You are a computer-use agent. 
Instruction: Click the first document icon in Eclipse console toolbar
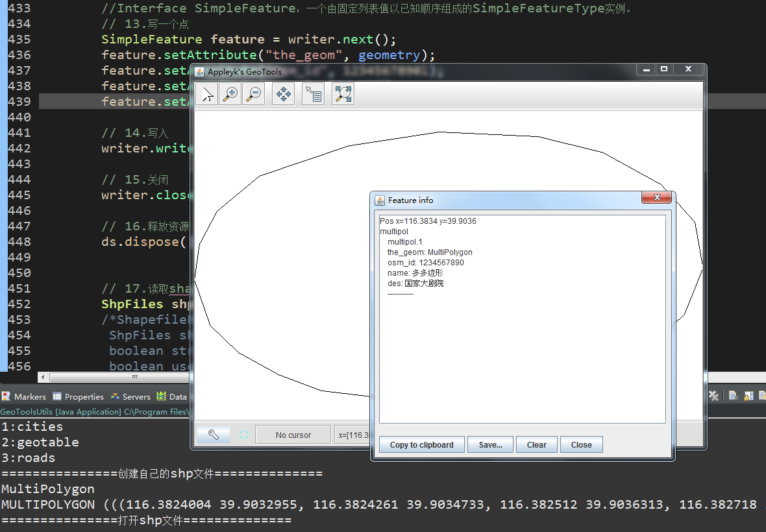tap(733, 396)
